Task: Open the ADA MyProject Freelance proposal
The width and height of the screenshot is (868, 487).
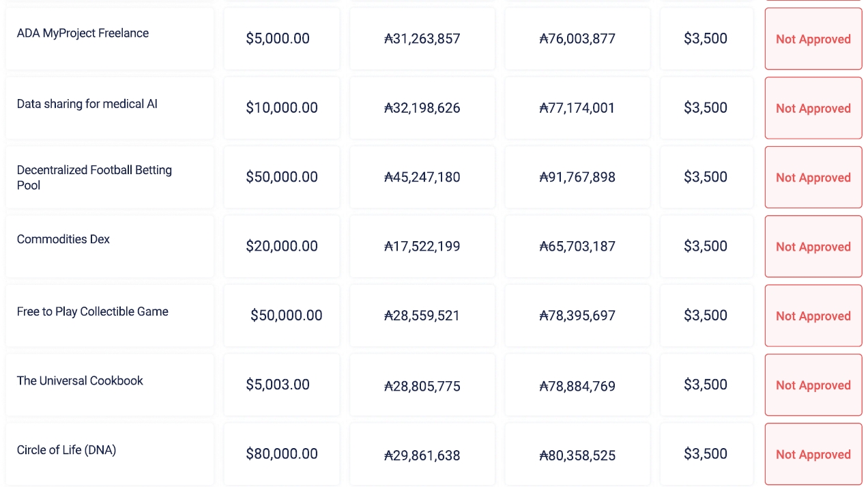Action: pos(83,33)
